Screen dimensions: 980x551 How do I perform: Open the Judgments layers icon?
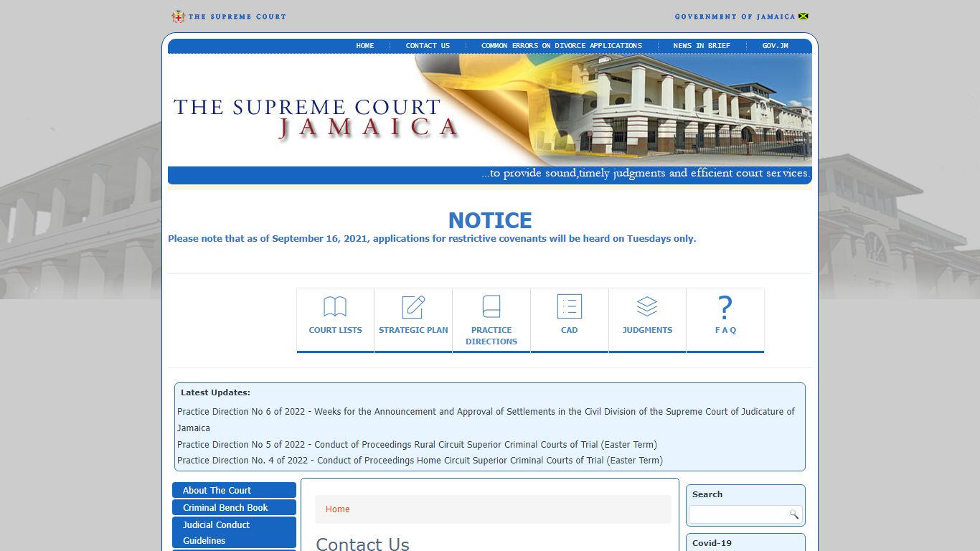coord(647,306)
